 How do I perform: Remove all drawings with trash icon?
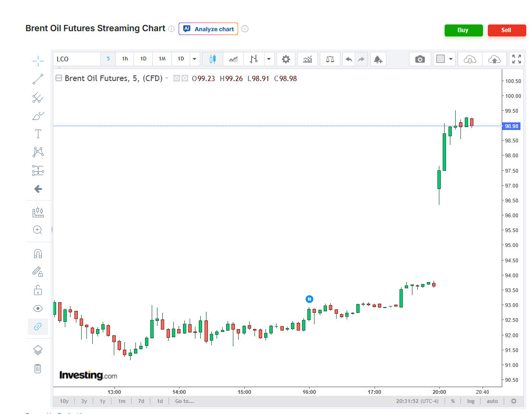[37, 368]
